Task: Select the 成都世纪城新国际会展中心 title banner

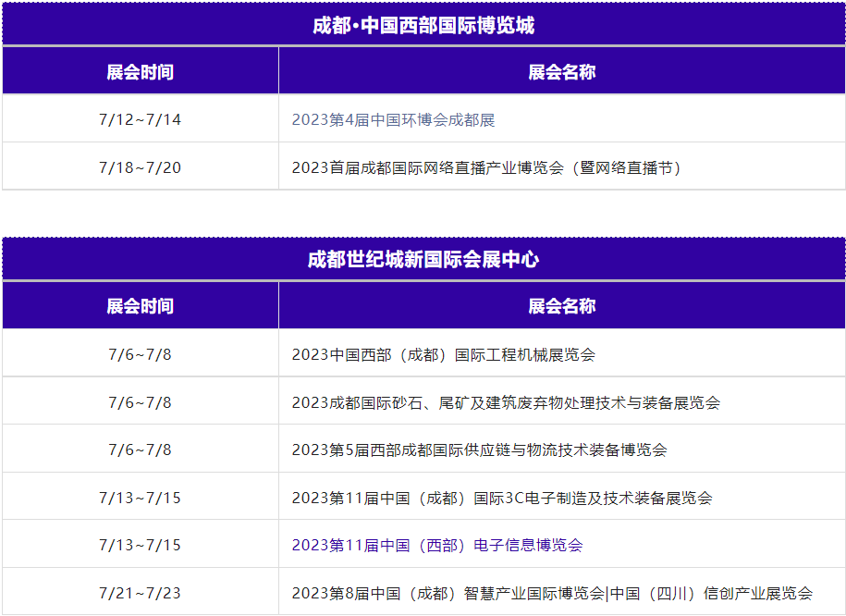Action: [x=423, y=260]
